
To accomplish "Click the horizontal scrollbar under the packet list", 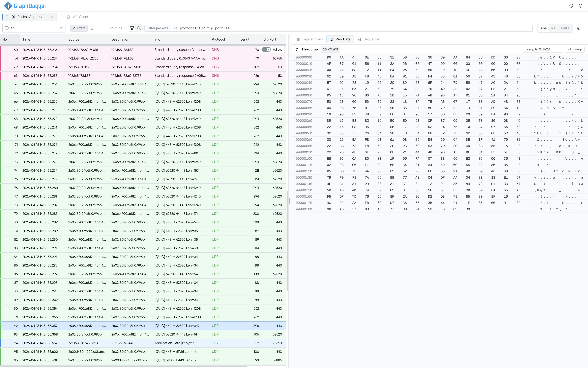I will [x=124, y=367].
